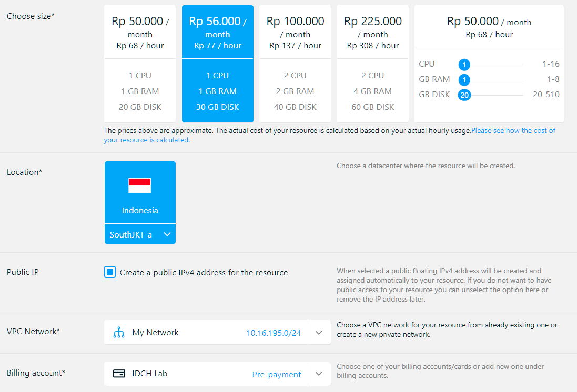Choose the Rp 225.000 4 GB RAM plan
This screenshot has height=392, width=577.
click(373, 64)
